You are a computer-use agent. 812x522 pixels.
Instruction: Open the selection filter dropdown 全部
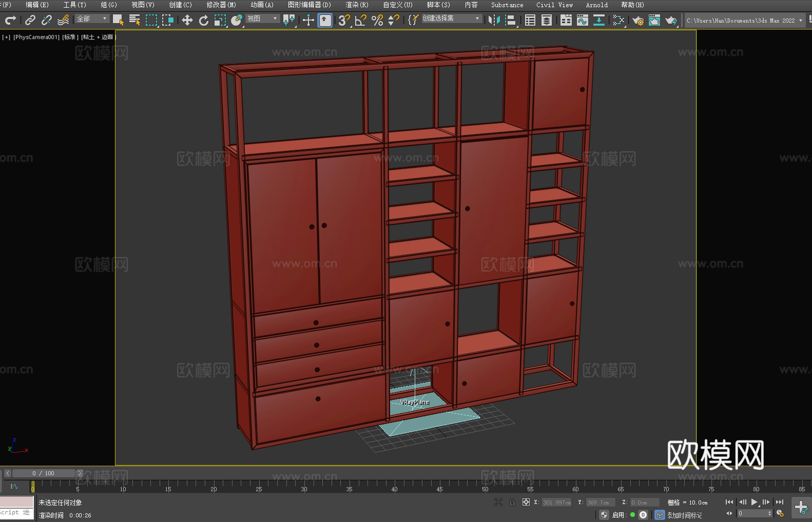pyautogui.click(x=92, y=18)
